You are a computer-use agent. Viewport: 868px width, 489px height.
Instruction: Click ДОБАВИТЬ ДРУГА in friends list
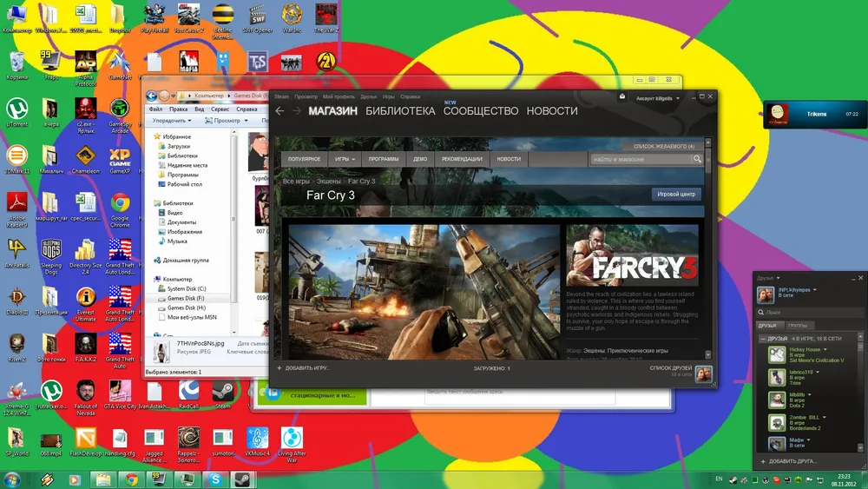pos(791,462)
